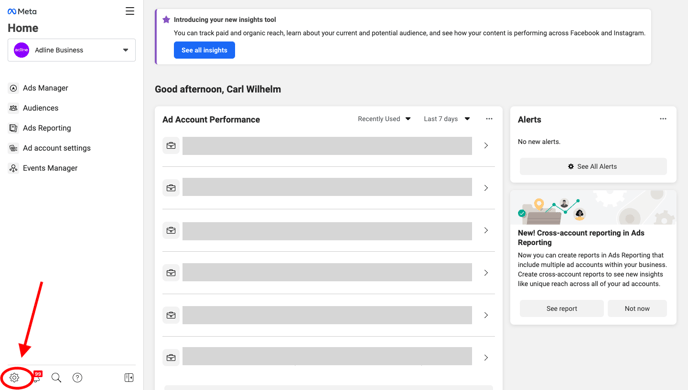Open Ad account settings

click(57, 148)
